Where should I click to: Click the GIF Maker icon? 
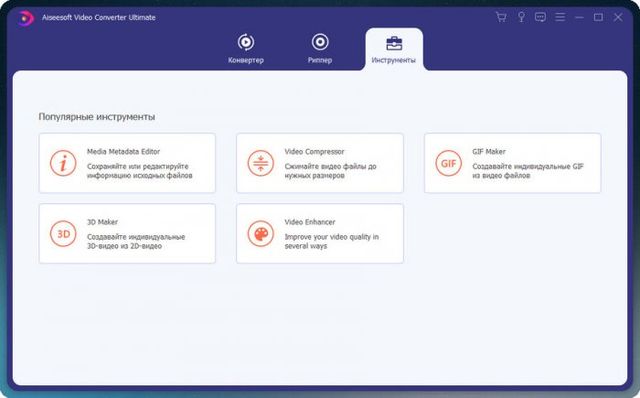pyautogui.click(x=448, y=163)
